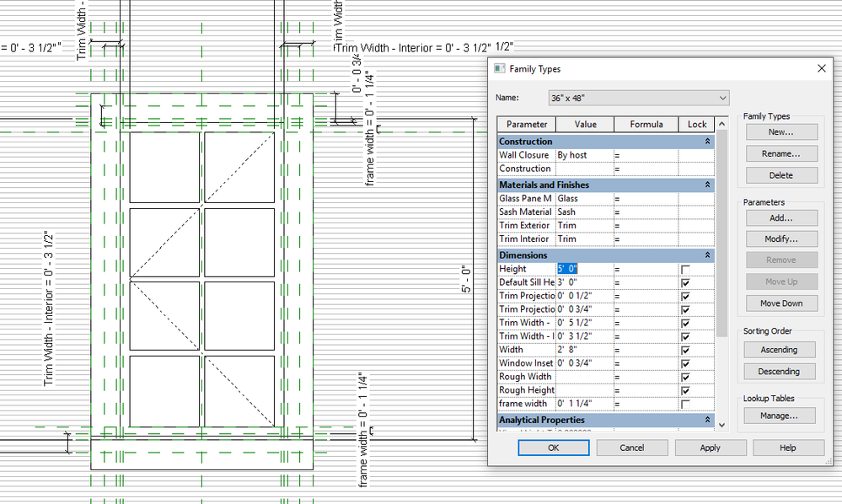Close the Family Types dialog
This screenshot has width=842, height=504.
click(x=821, y=69)
